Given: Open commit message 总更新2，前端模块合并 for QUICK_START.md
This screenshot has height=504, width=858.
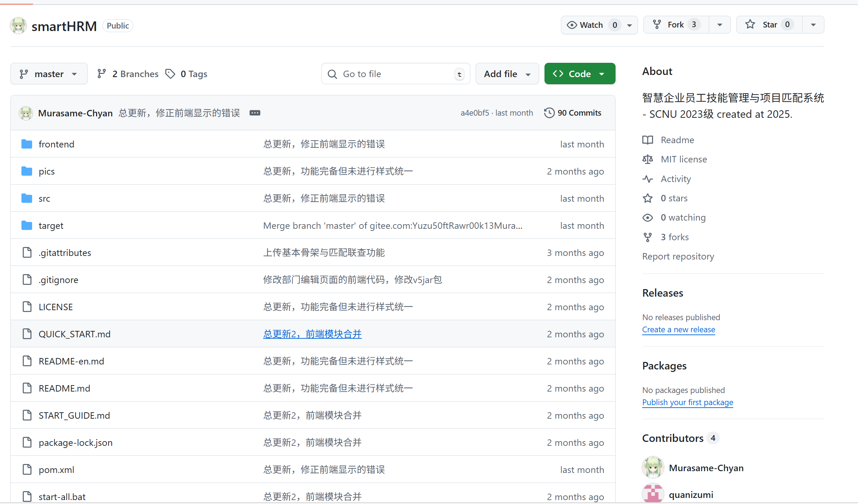Looking at the screenshot, I should point(312,334).
